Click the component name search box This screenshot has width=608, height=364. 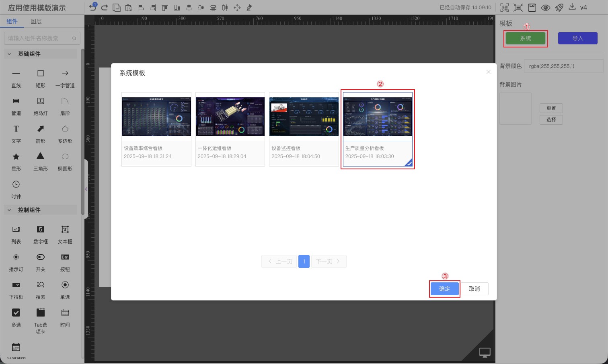[x=39, y=38]
